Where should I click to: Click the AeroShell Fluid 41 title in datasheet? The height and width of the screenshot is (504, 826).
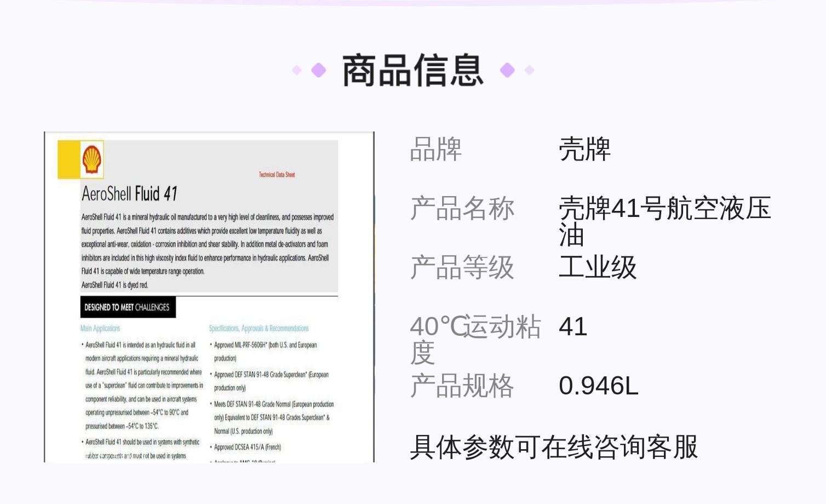pos(130,193)
